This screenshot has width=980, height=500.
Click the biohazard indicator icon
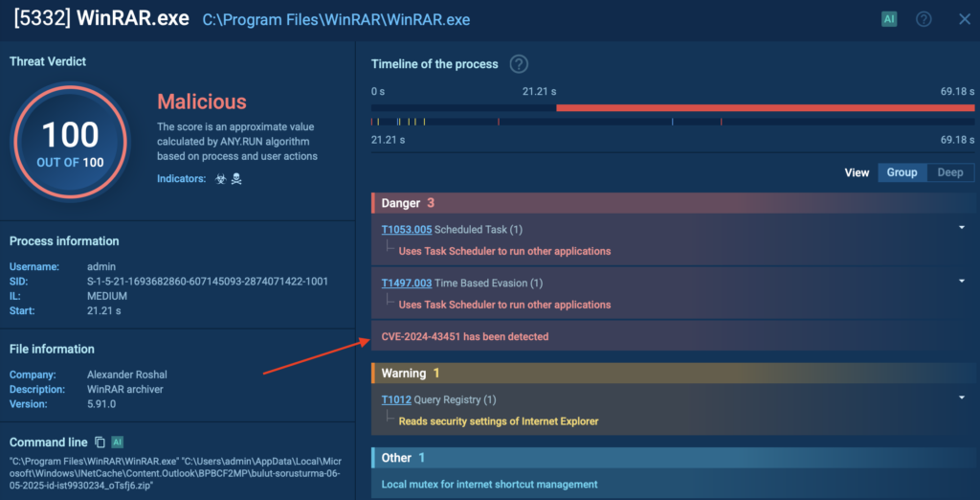pyautogui.click(x=221, y=179)
